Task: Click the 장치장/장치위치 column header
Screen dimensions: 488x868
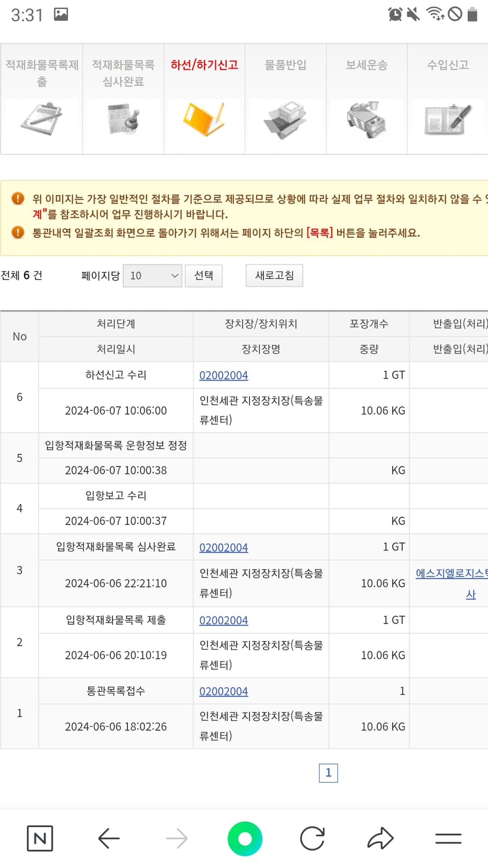Action: tap(261, 324)
